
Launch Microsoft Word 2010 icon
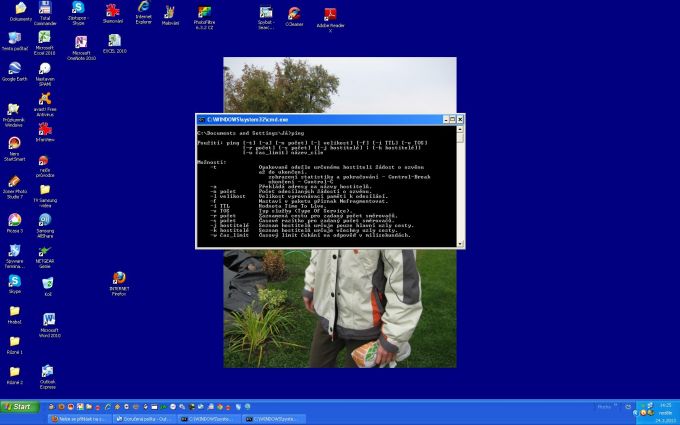point(49,320)
